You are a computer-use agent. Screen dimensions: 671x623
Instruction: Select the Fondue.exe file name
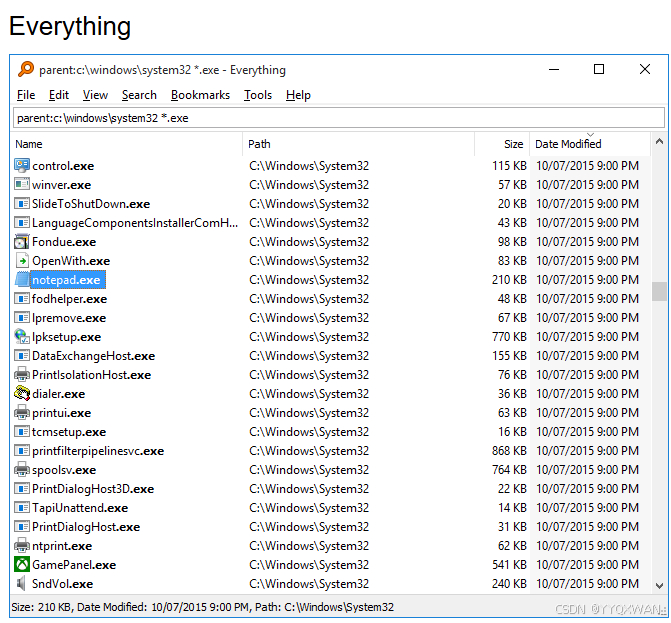[64, 242]
